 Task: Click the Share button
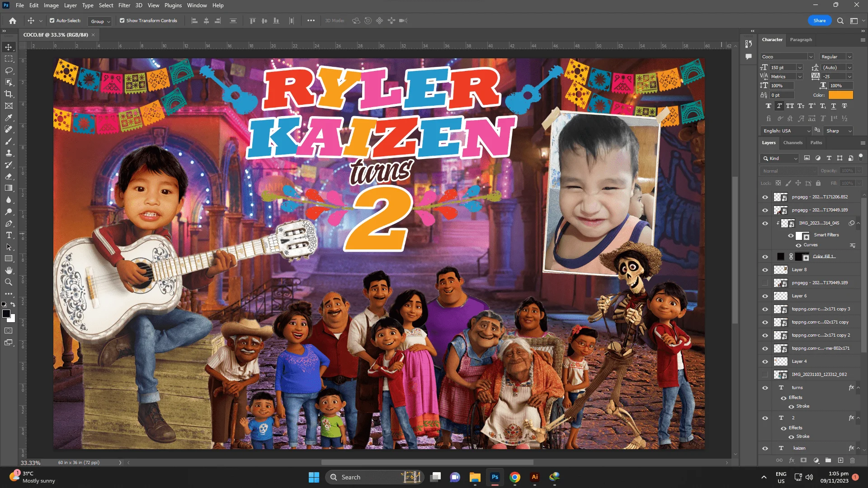[820, 21]
